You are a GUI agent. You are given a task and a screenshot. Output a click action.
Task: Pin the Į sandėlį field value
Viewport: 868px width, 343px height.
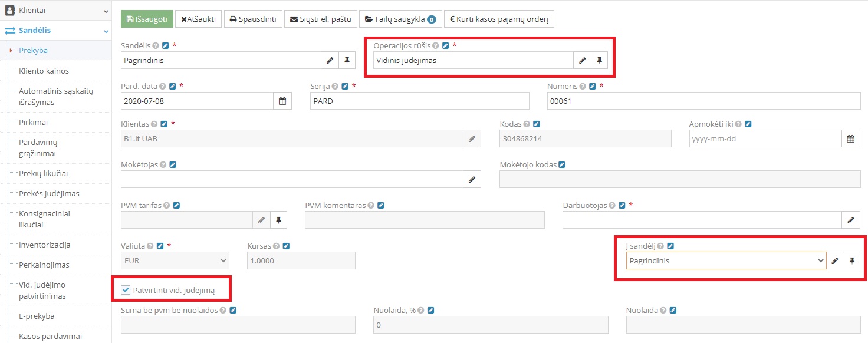851,260
